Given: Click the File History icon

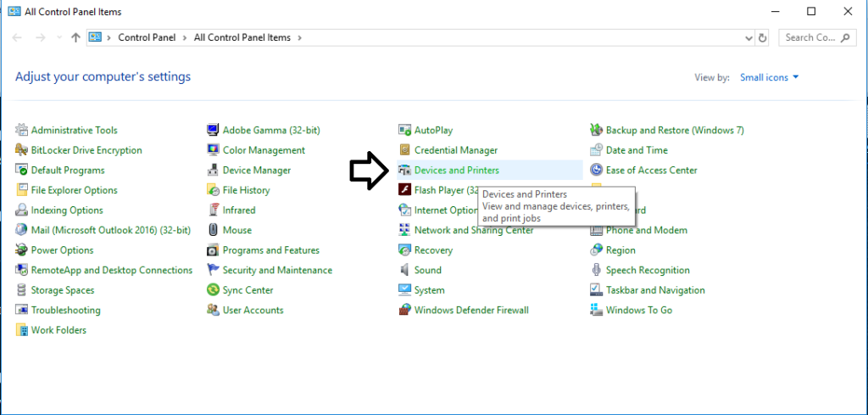Looking at the screenshot, I should [x=213, y=190].
